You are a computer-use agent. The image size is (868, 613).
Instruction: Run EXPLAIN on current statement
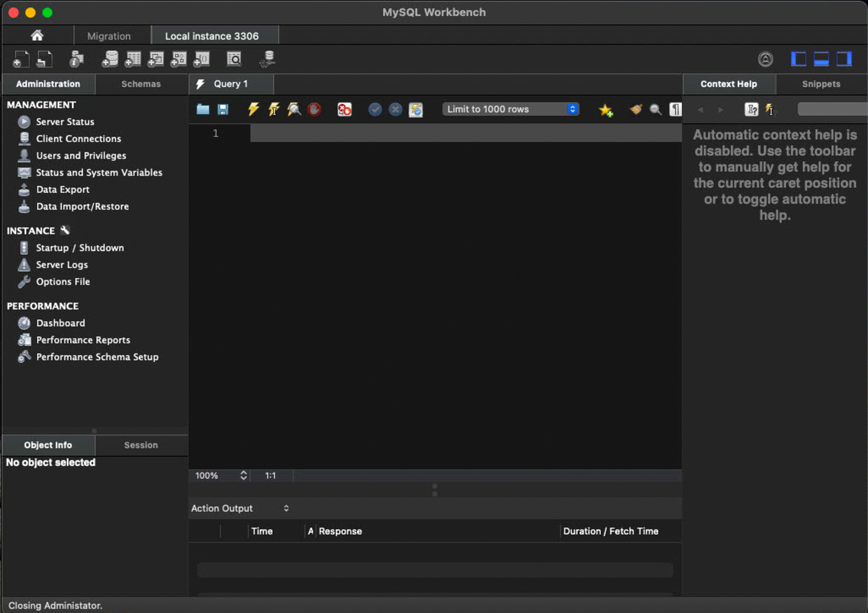point(294,110)
